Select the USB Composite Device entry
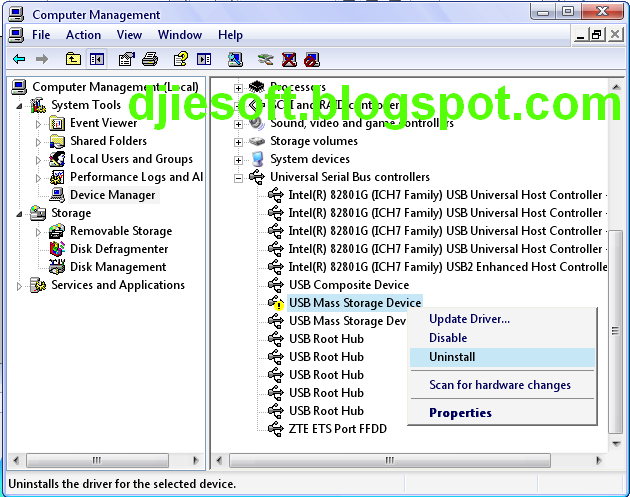630x497 pixels. (349, 285)
